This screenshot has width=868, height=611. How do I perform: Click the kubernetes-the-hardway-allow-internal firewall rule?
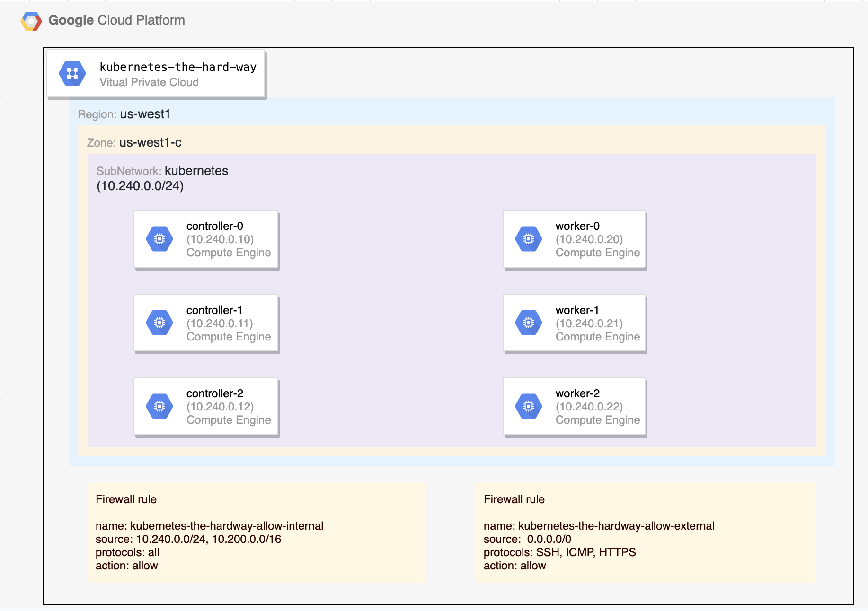[x=210, y=525]
